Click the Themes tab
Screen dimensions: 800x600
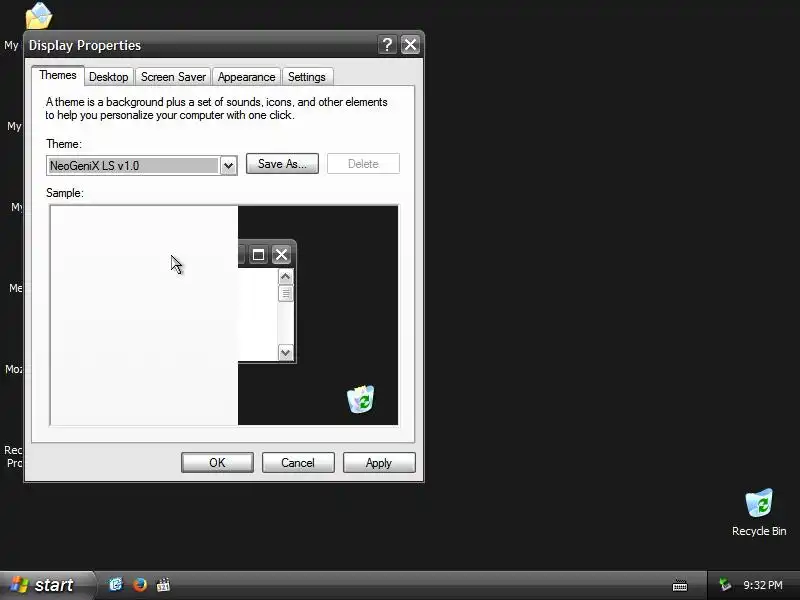[x=58, y=75]
